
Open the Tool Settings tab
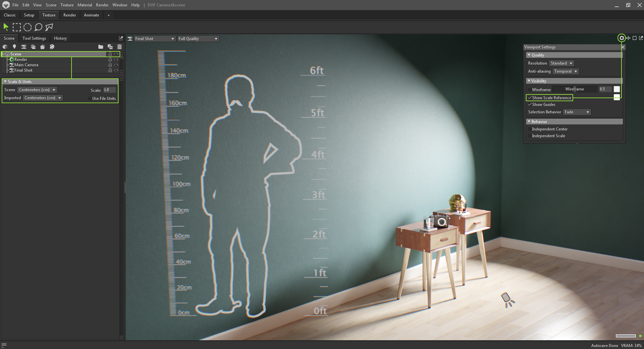click(34, 38)
